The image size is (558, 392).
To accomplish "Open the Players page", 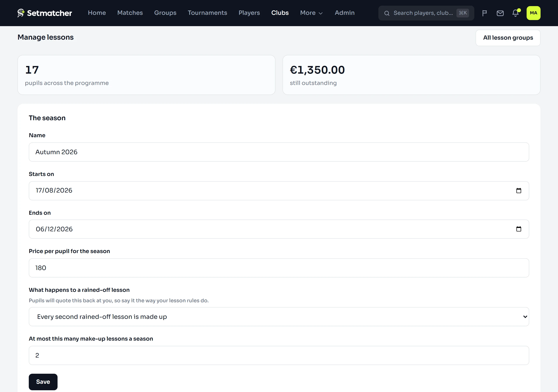I will coord(249,13).
